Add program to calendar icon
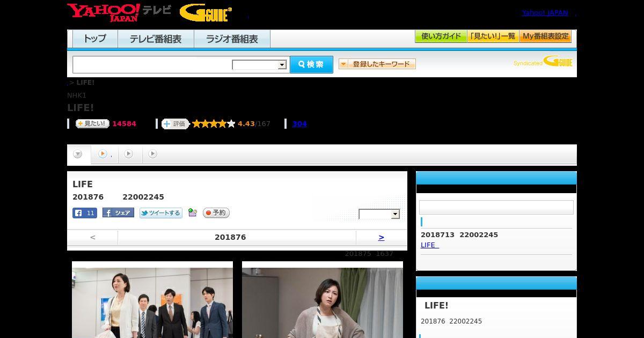This screenshot has height=338, width=644. click(x=193, y=213)
